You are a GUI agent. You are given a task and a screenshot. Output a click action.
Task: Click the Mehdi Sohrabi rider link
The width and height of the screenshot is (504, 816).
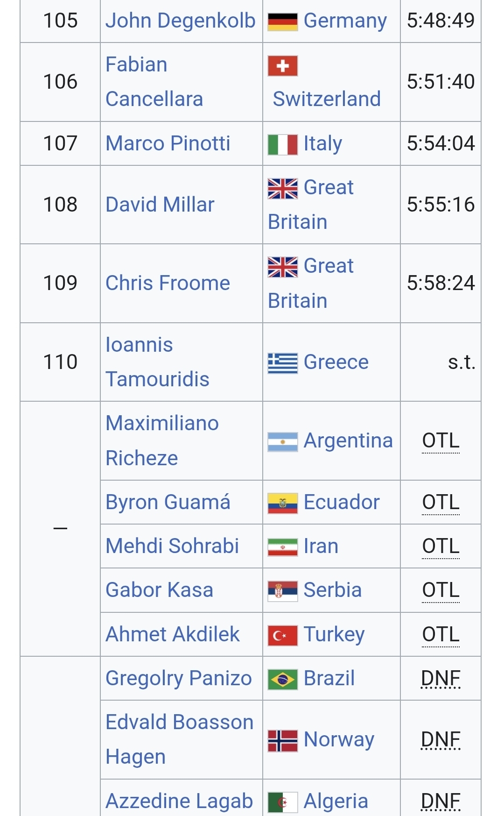tap(172, 546)
